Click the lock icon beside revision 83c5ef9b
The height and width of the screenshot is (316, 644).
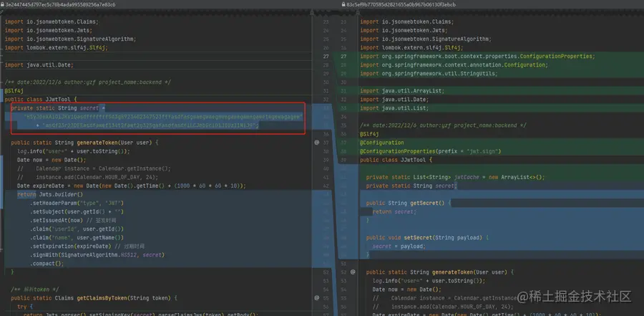pos(343,4)
